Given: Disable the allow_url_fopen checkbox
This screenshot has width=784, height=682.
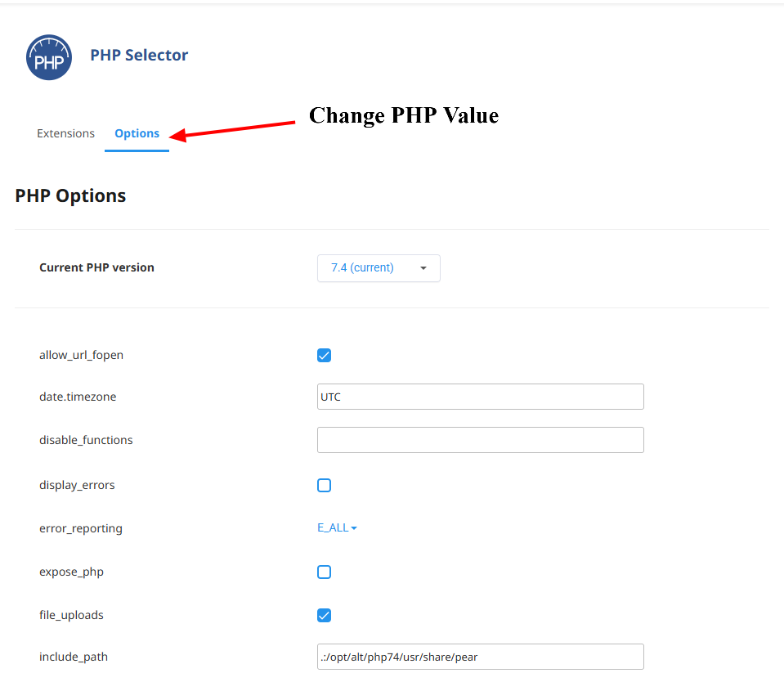Looking at the screenshot, I should (325, 355).
